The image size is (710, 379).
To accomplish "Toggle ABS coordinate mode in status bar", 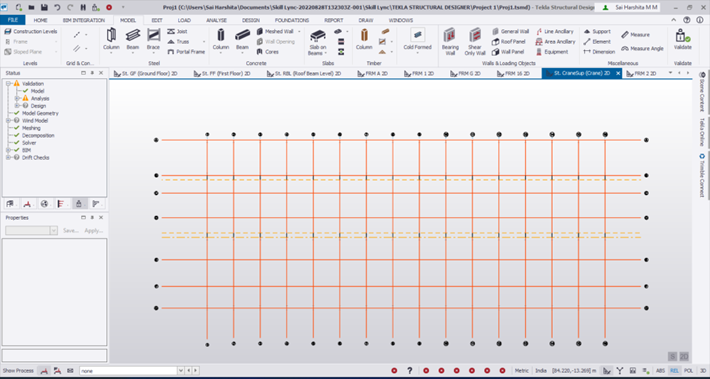I will coord(661,370).
